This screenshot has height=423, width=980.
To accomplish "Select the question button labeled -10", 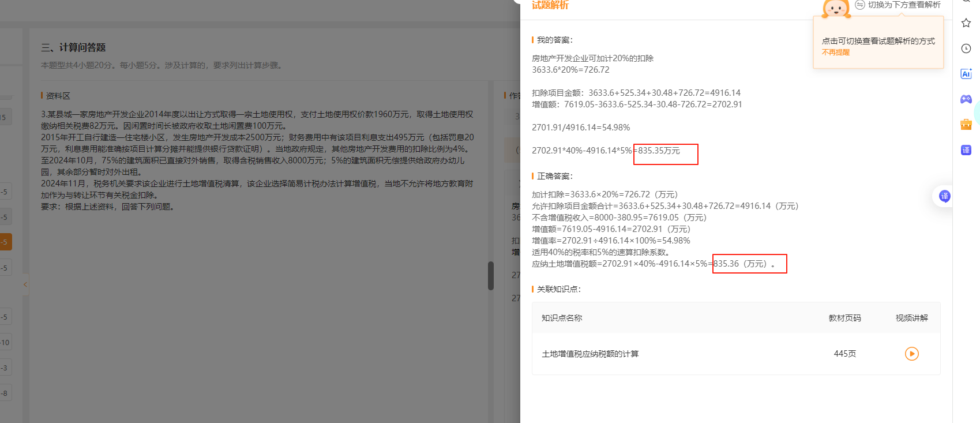I will point(5,342).
